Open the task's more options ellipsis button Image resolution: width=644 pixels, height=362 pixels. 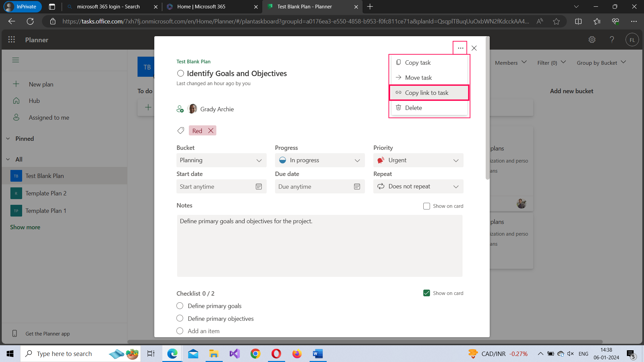[x=460, y=48]
